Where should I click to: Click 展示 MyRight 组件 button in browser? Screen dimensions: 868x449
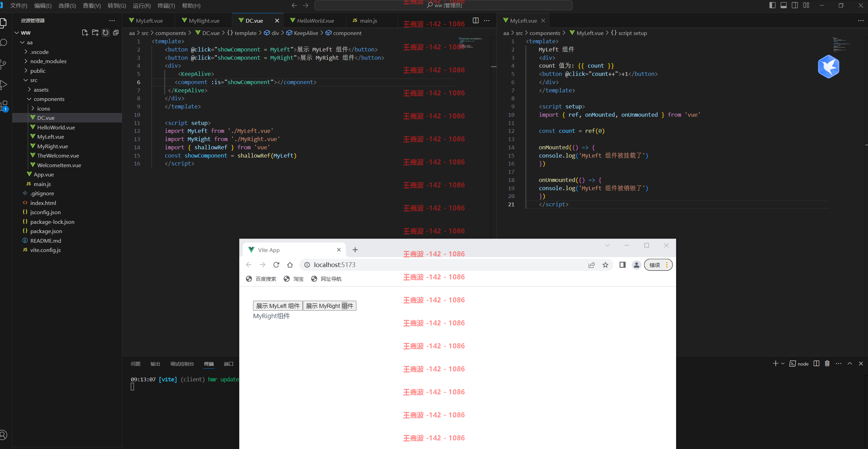pyautogui.click(x=330, y=306)
